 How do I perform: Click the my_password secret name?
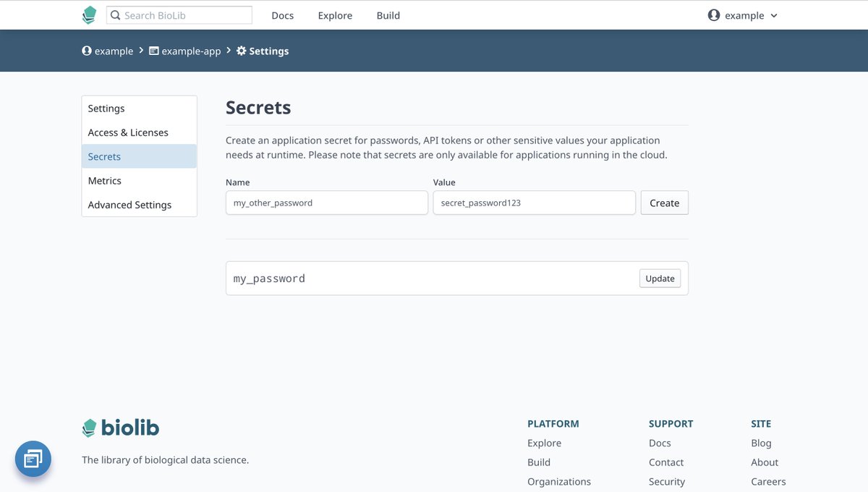click(x=269, y=279)
